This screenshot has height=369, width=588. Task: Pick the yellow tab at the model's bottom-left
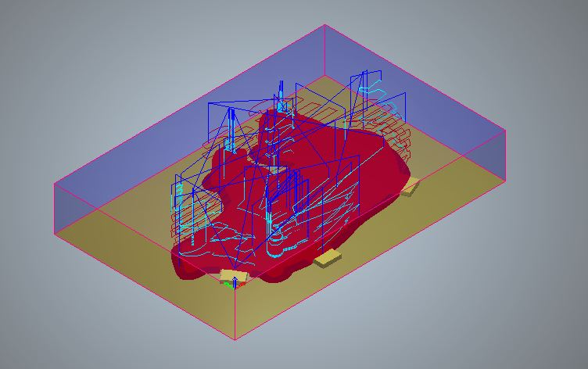(x=232, y=276)
